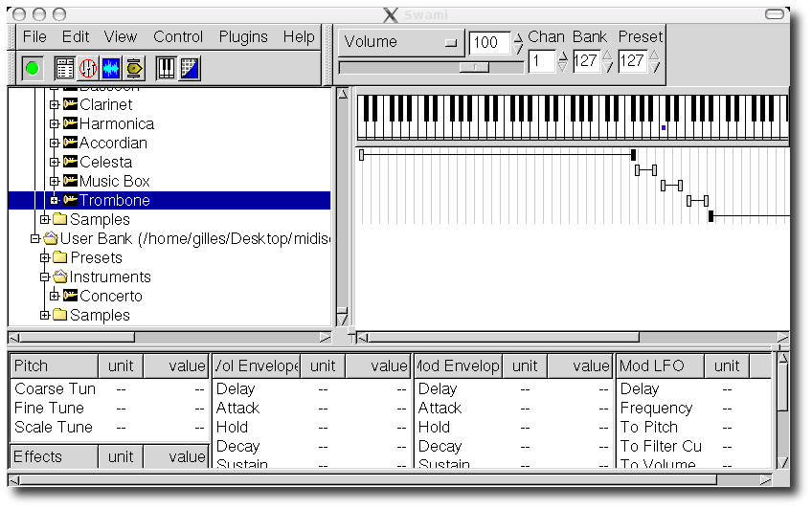The width and height of the screenshot is (812, 509).
Task: Click the piano key marked with blue dot
Action: pyautogui.click(x=664, y=129)
